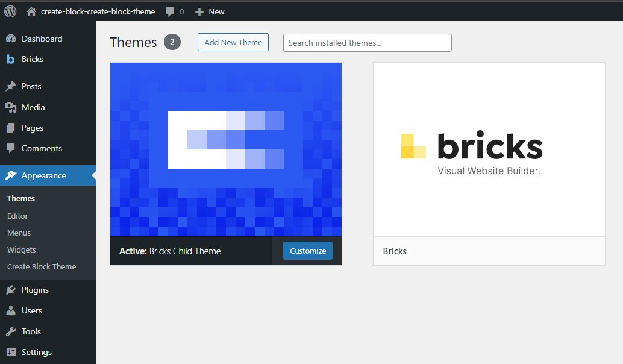
Task: Open the Plugins menu
Action: tap(48, 290)
